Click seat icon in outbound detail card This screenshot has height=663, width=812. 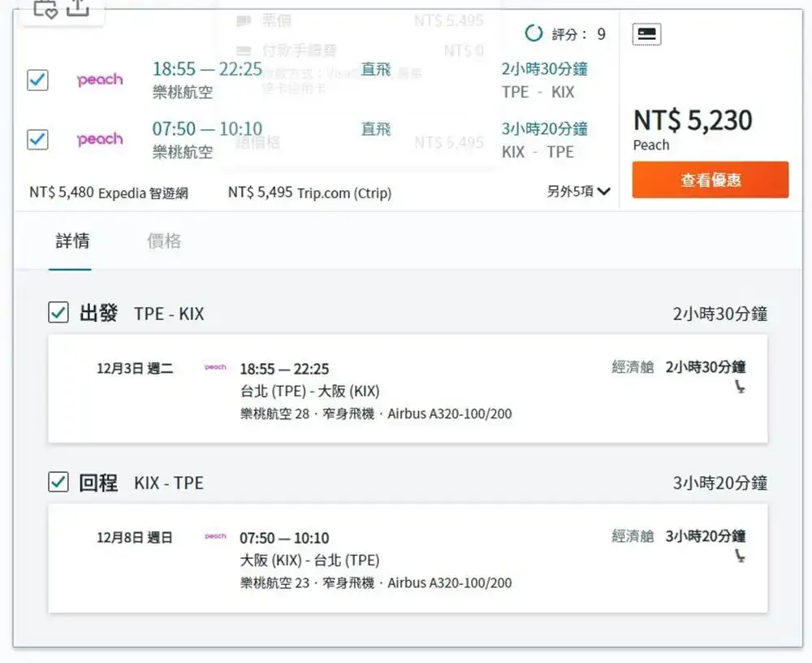[740, 387]
